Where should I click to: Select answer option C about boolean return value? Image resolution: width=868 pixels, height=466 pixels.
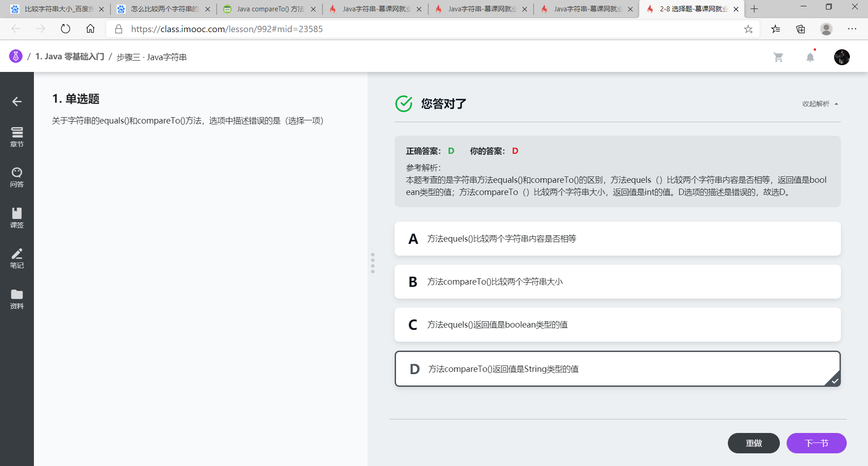click(x=617, y=324)
